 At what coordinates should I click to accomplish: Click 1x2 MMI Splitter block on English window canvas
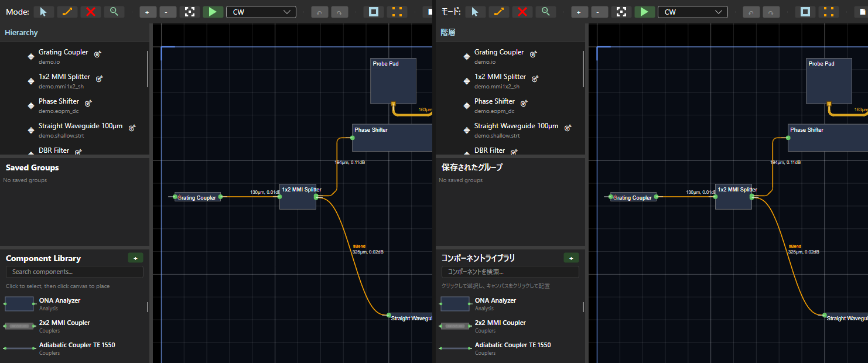[298, 197]
